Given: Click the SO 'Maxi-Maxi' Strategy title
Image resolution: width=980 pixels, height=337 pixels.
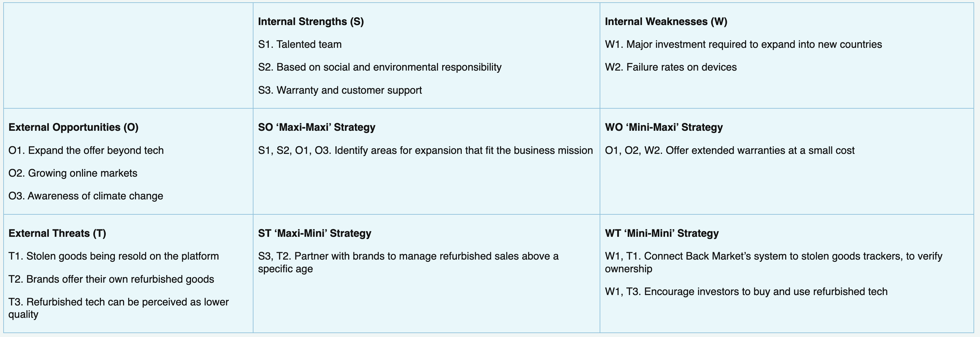Looking at the screenshot, I should pyautogui.click(x=317, y=128).
